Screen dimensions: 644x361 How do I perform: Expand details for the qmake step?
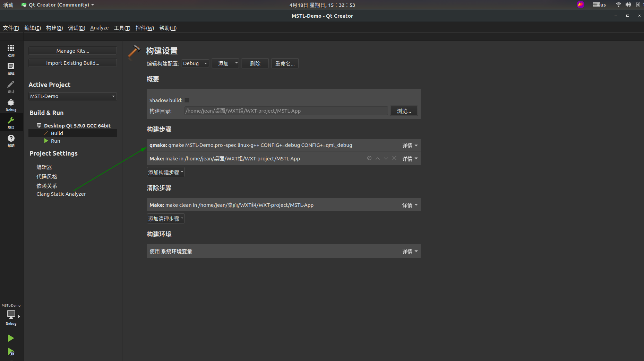point(410,145)
